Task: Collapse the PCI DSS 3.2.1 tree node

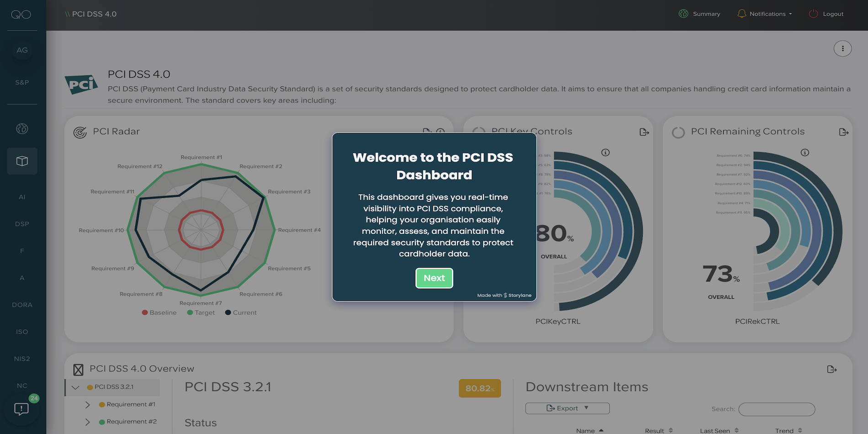Action: click(76, 387)
